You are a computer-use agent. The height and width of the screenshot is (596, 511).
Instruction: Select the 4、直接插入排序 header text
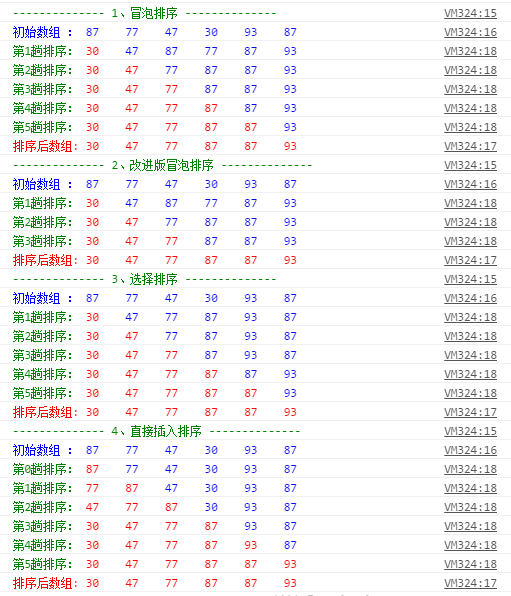pyautogui.click(x=156, y=431)
